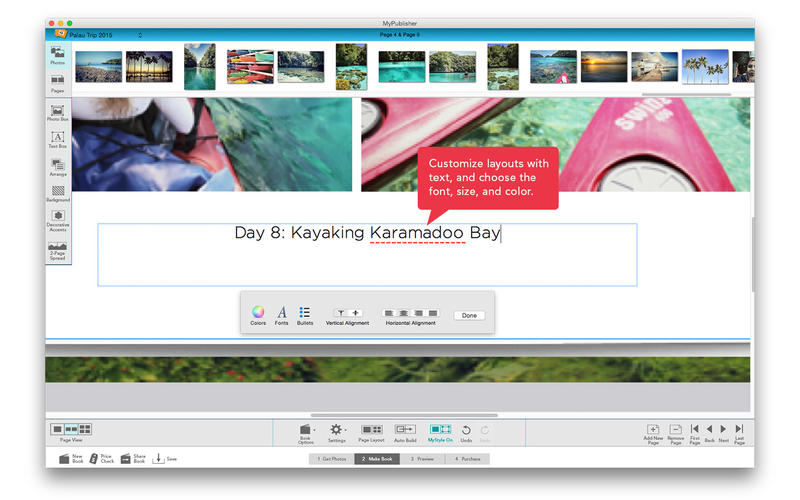
Task: Select the sunset palm trees photo thumbnail
Action: coord(149,66)
